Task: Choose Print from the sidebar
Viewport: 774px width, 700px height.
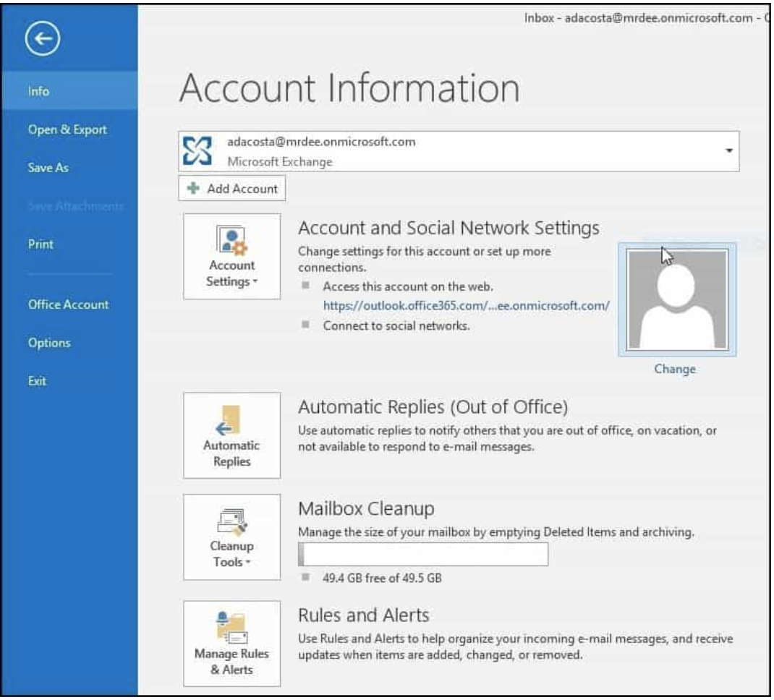Action: (x=41, y=244)
